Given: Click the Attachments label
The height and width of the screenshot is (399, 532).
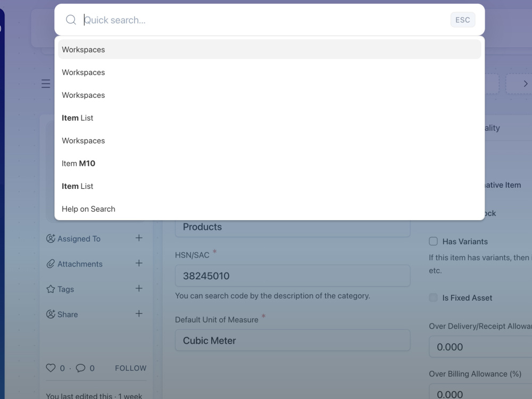Looking at the screenshot, I should (x=80, y=264).
